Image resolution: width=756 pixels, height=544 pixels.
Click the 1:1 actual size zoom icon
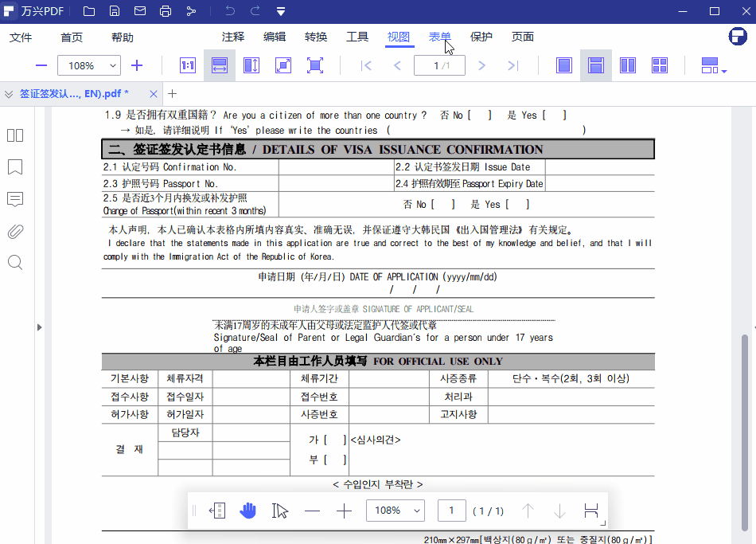click(x=186, y=65)
